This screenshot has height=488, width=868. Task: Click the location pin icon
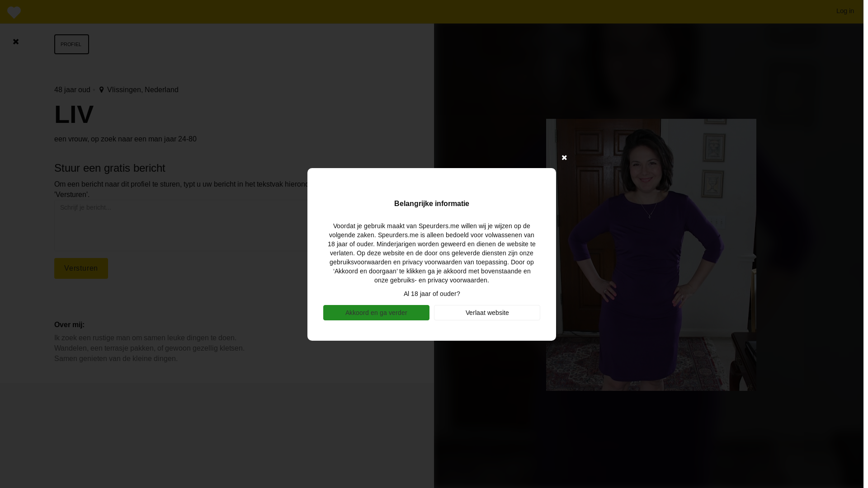pyautogui.click(x=101, y=90)
